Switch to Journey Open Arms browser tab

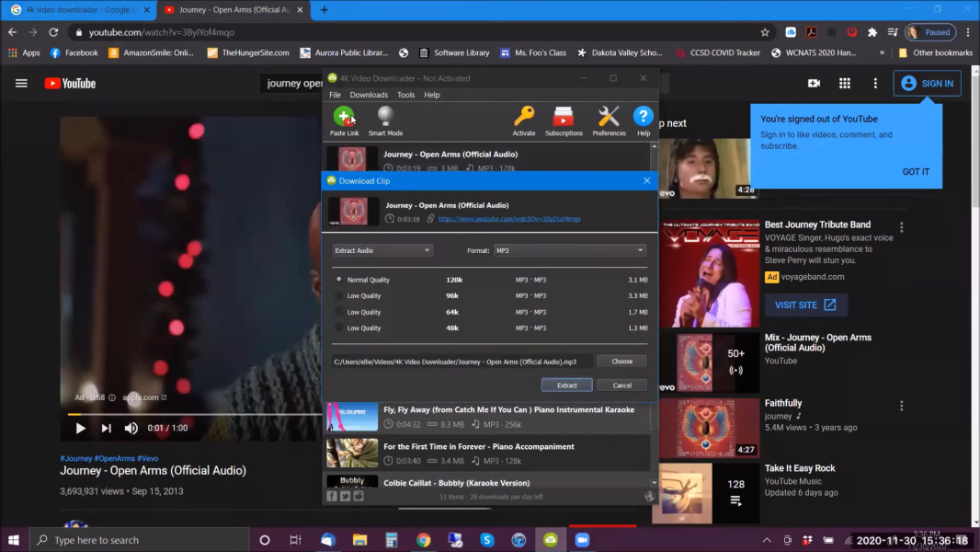pyautogui.click(x=233, y=10)
